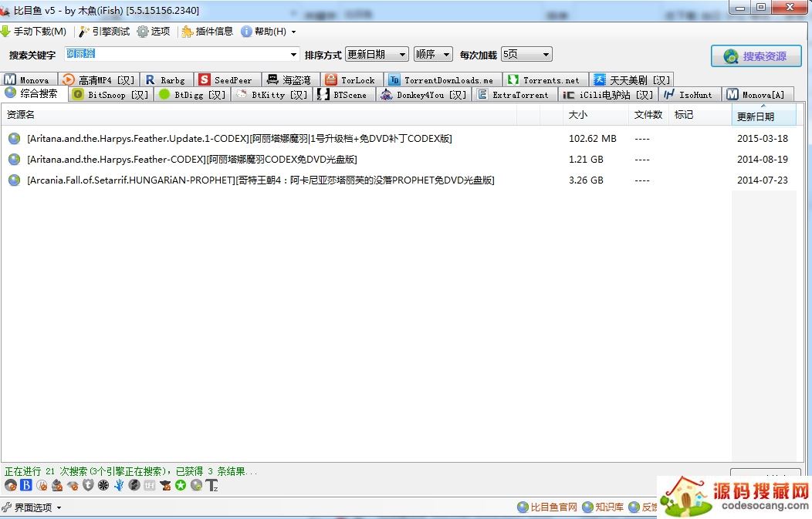Viewport: 812px width, 519px height.
Task: Click the green star engine status icon
Action: click(181, 485)
